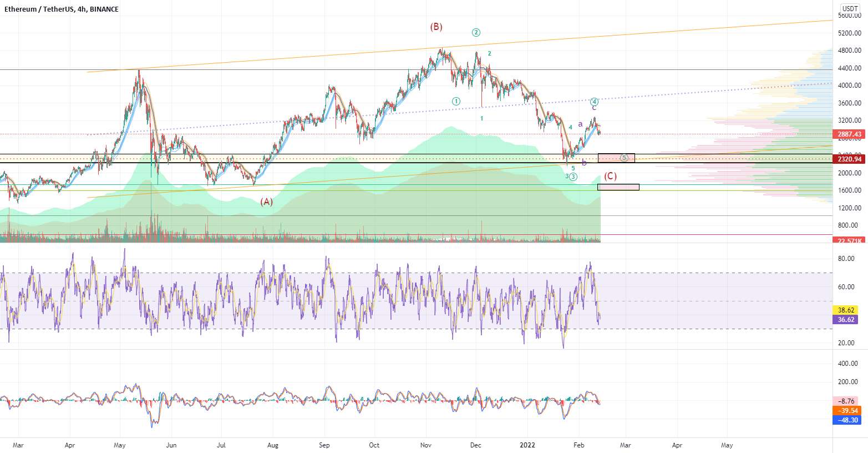The height and width of the screenshot is (453, 868).
Task: Select the circled 4 wave marker
Action: click(594, 102)
